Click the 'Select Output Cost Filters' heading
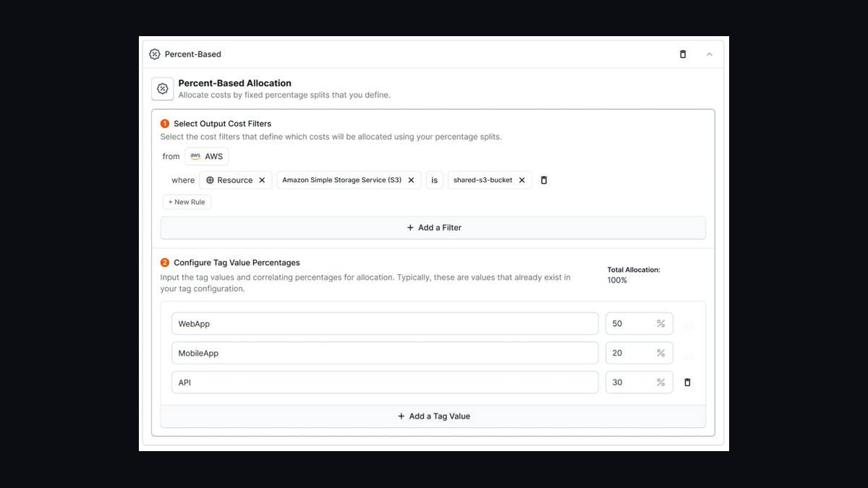 click(222, 124)
